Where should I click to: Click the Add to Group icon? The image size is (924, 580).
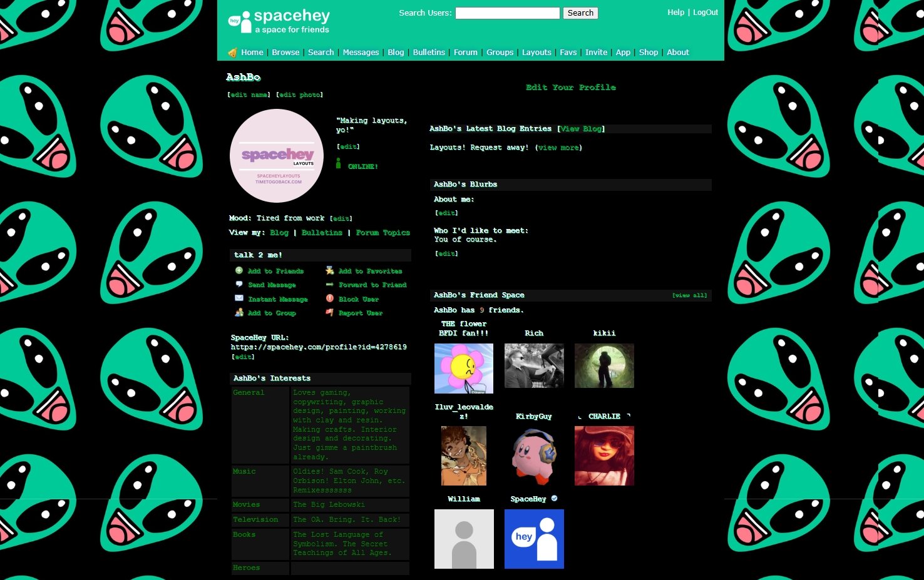(239, 312)
